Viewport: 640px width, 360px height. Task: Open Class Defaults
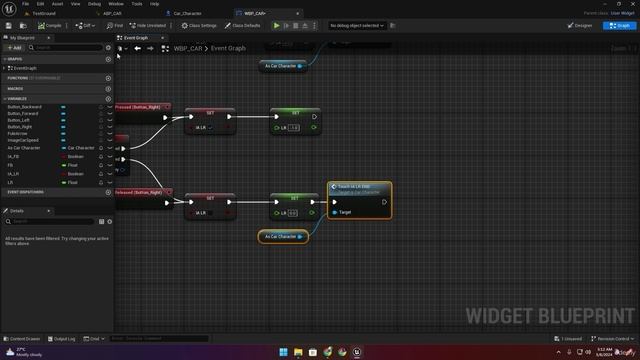[x=242, y=26]
